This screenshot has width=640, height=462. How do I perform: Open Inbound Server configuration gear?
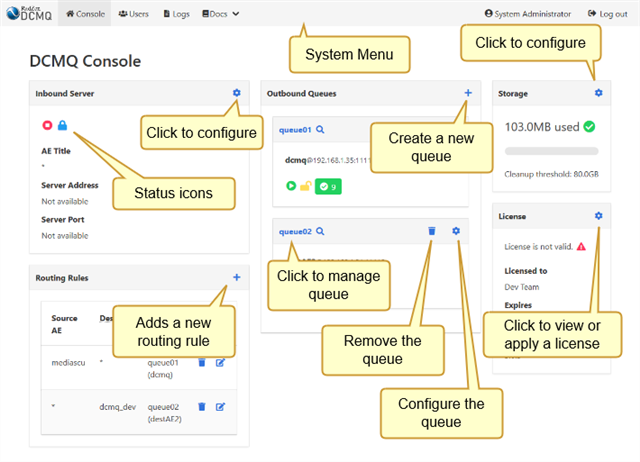tap(236, 93)
